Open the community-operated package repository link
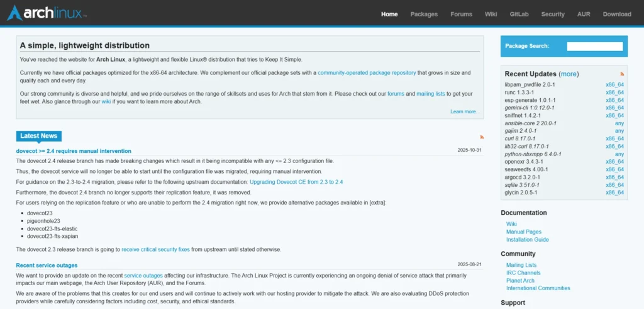This screenshot has height=309, width=644. pos(367,73)
